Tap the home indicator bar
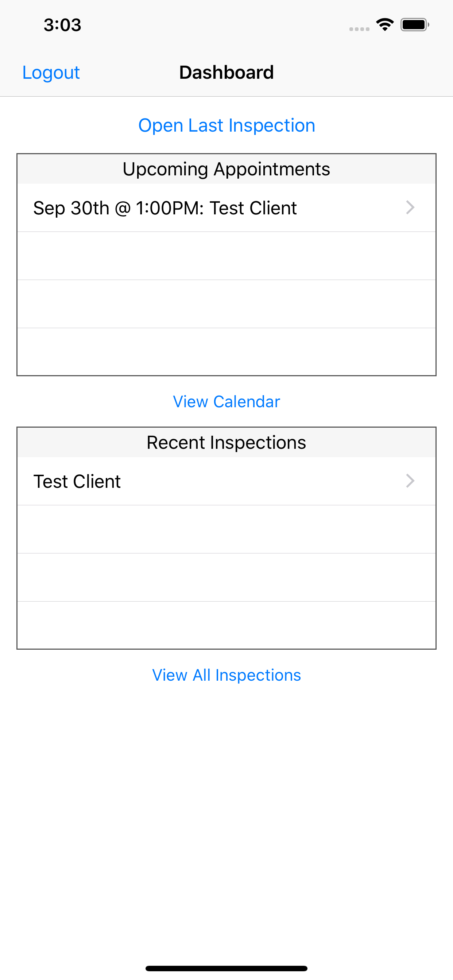 pos(226,968)
